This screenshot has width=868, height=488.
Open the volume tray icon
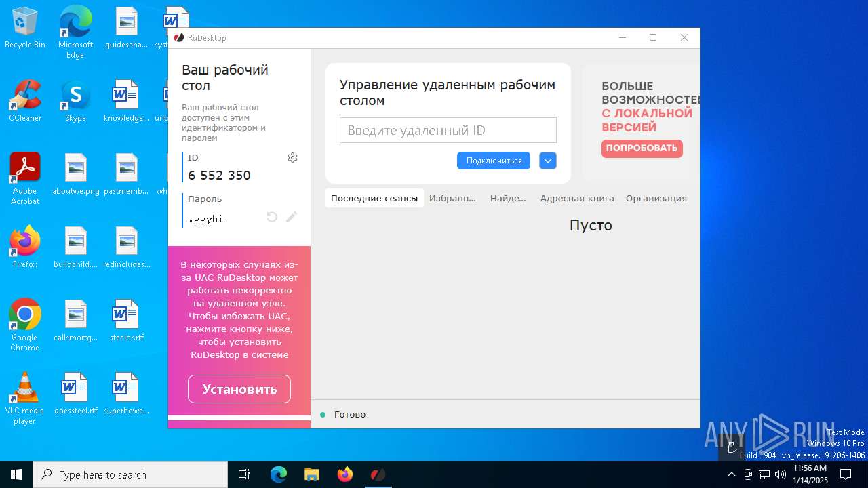click(x=781, y=474)
